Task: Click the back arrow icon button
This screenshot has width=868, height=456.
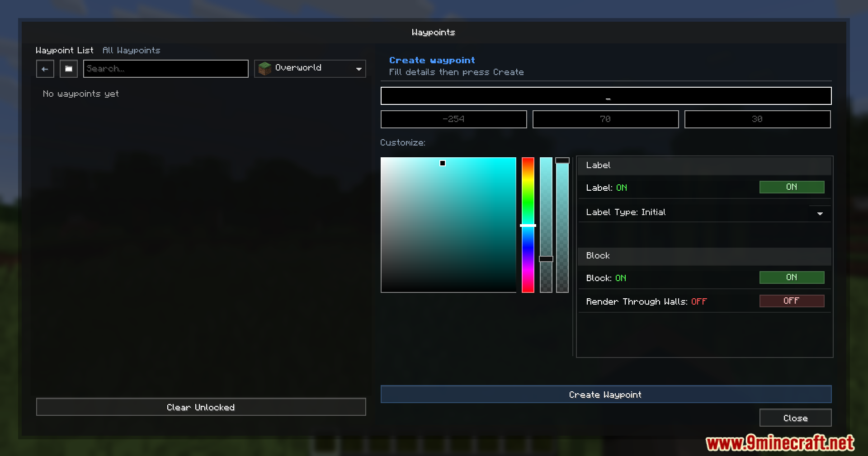Action: click(x=45, y=69)
